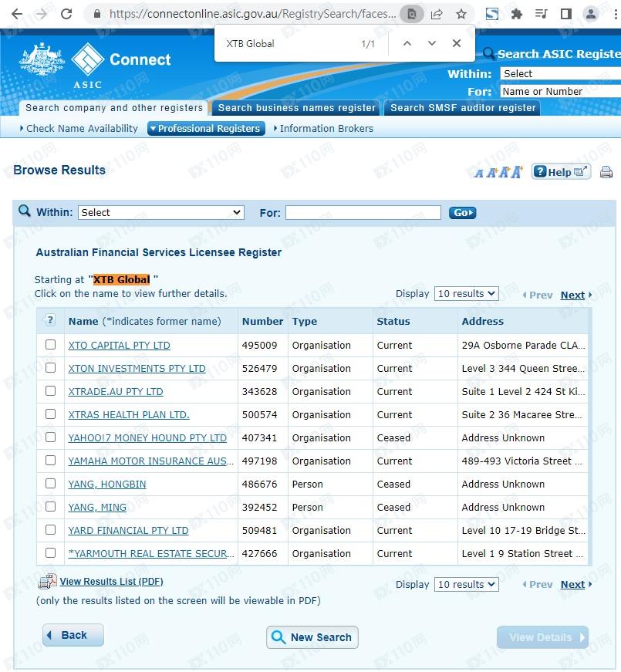Close the find-in-page bar

457,43
